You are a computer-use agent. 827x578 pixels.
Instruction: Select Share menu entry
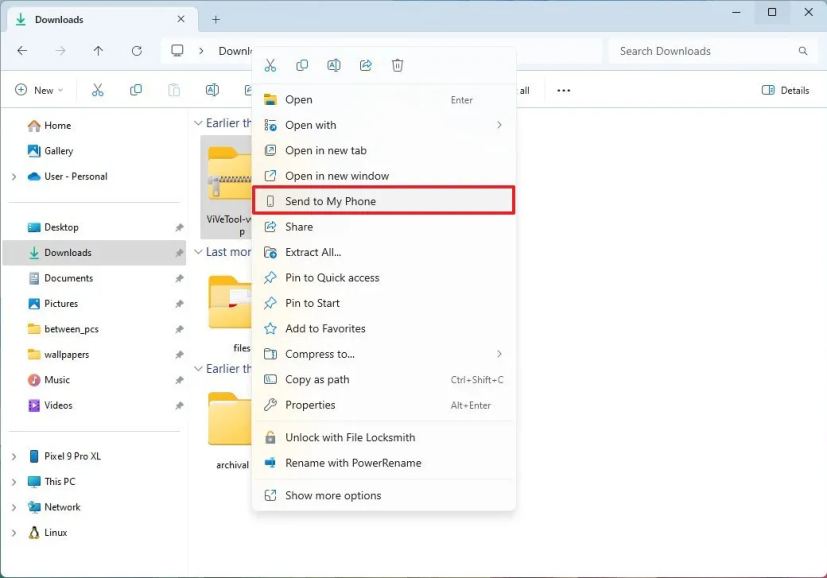coord(383,227)
